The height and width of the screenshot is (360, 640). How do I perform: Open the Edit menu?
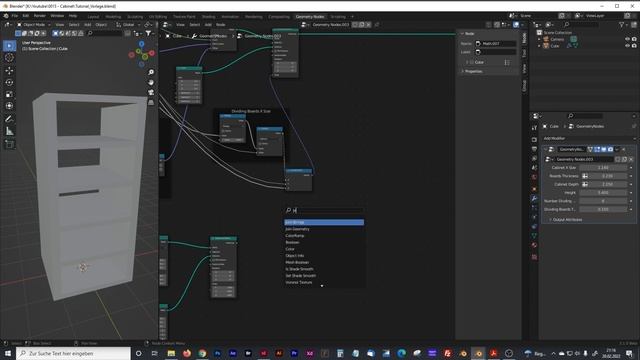pyautogui.click(x=26, y=16)
